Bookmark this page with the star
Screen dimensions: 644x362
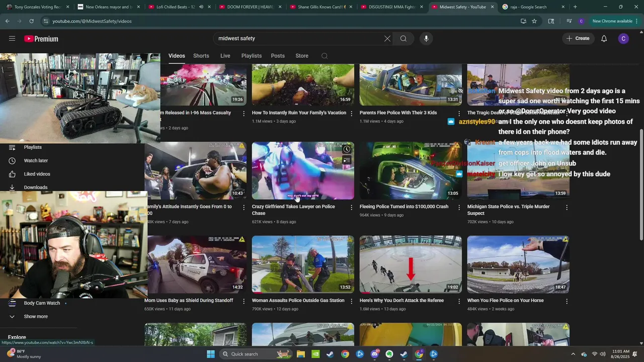click(534, 21)
